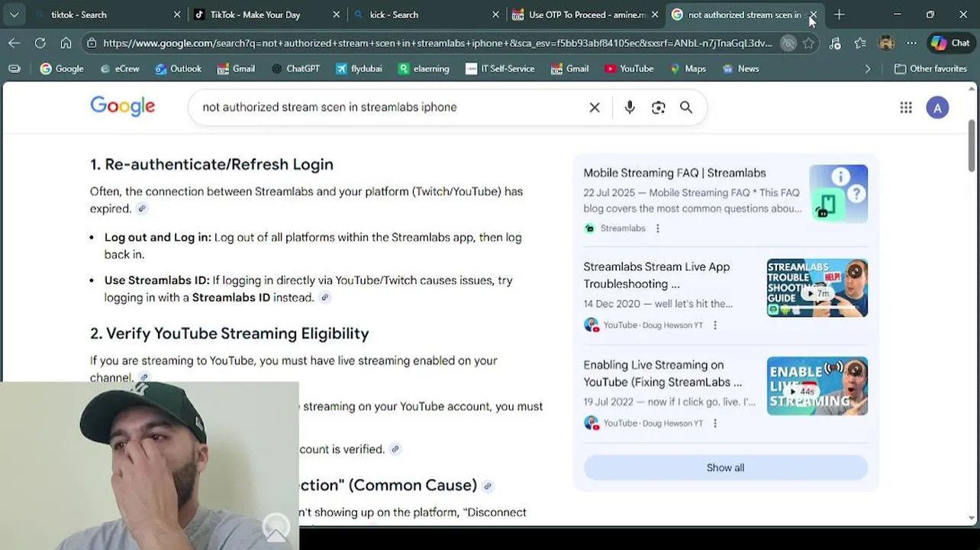
Task: Open source link icon after 'Streamlabs ID instead.'
Action: (x=324, y=298)
